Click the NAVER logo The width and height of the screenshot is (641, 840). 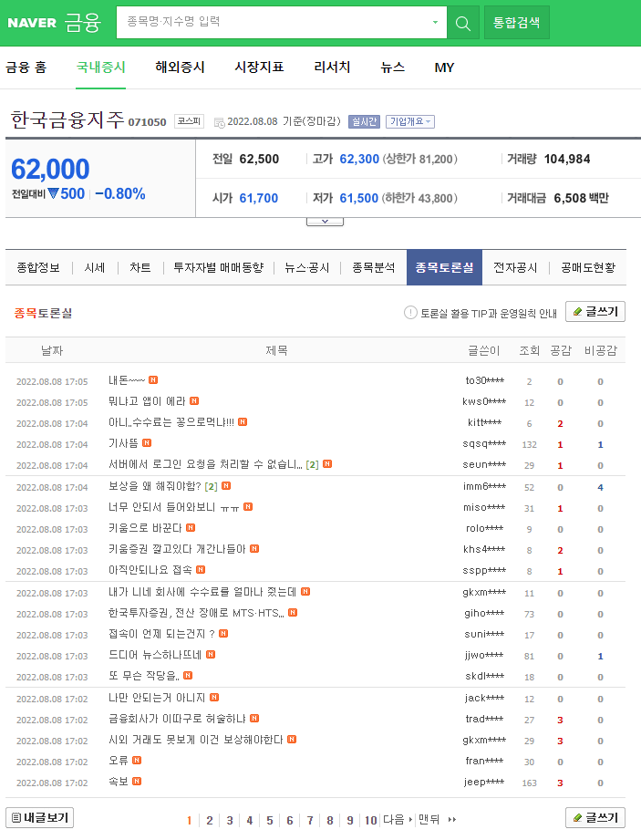coord(32,23)
